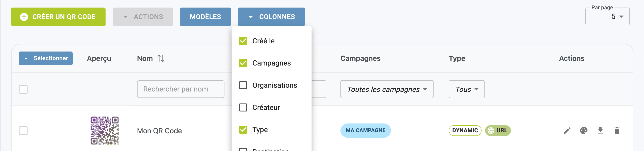
Task: Open the design palette icon for Mon QR Code
Action: 584,131
